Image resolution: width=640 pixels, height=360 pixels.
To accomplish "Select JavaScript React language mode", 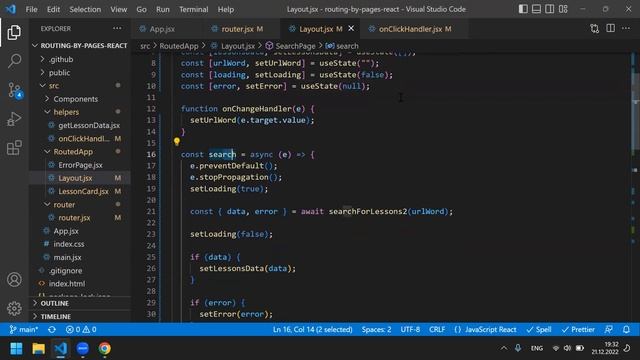I will point(485,329).
